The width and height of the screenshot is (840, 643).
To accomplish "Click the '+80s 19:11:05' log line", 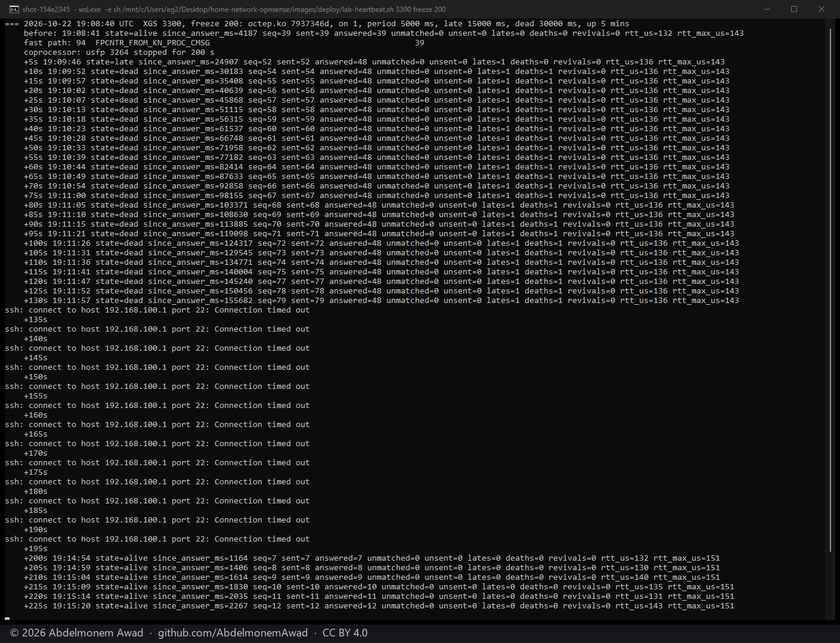I will 379,205.
